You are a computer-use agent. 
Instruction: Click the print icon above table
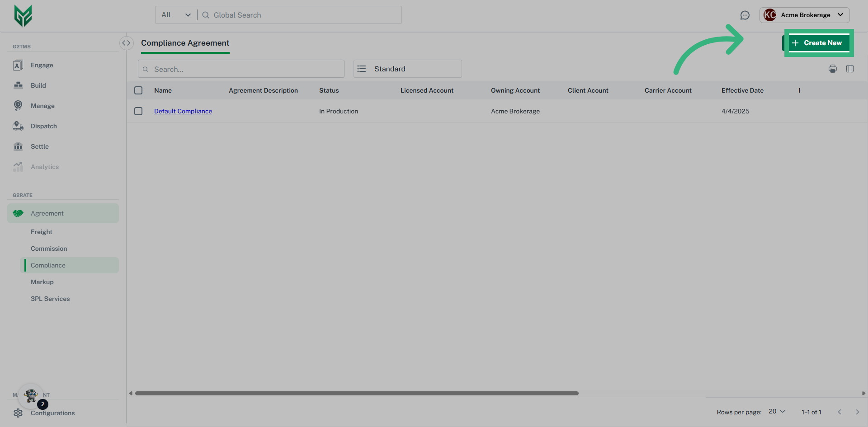pyautogui.click(x=832, y=69)
